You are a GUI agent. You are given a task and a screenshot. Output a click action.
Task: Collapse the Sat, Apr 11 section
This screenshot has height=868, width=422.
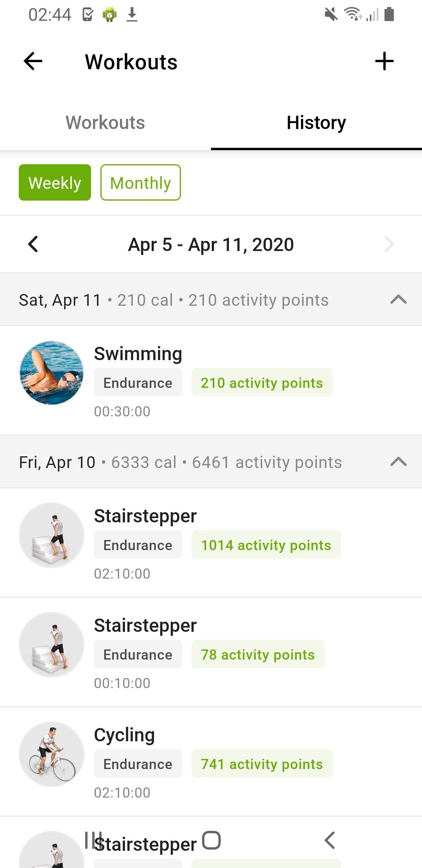[x=399, y=300]
